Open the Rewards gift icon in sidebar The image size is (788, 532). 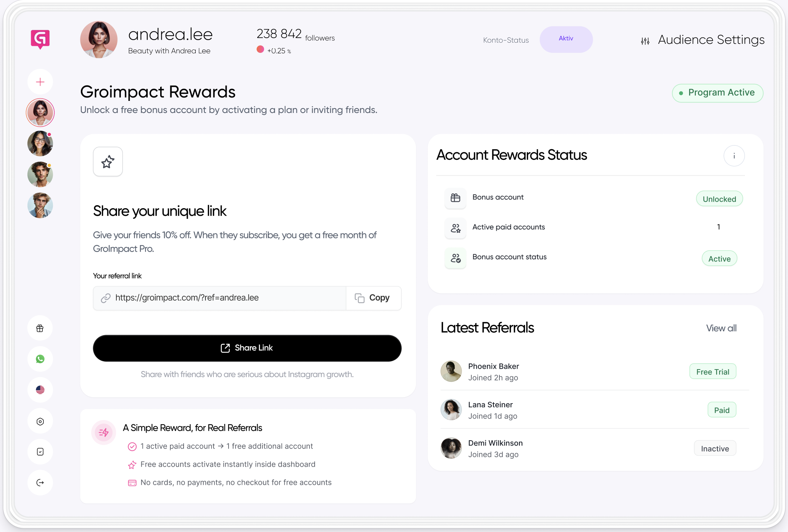(x=40, y=328)
